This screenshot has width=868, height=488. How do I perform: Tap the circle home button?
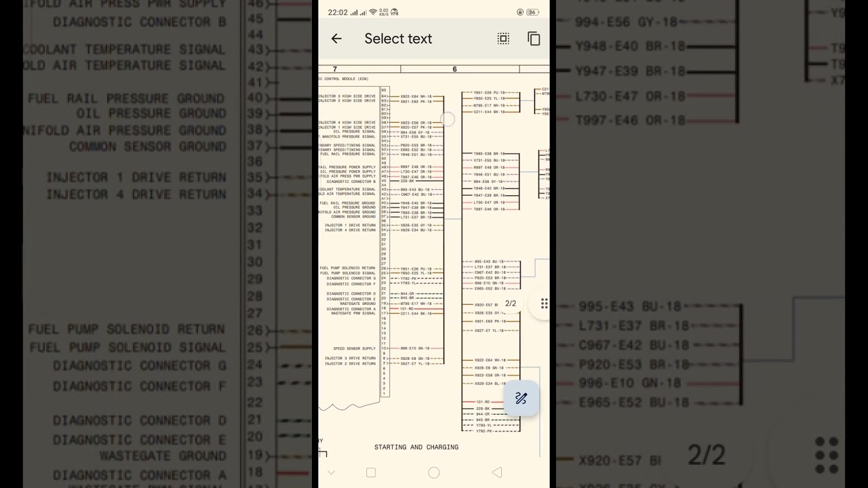pos(434,472)
